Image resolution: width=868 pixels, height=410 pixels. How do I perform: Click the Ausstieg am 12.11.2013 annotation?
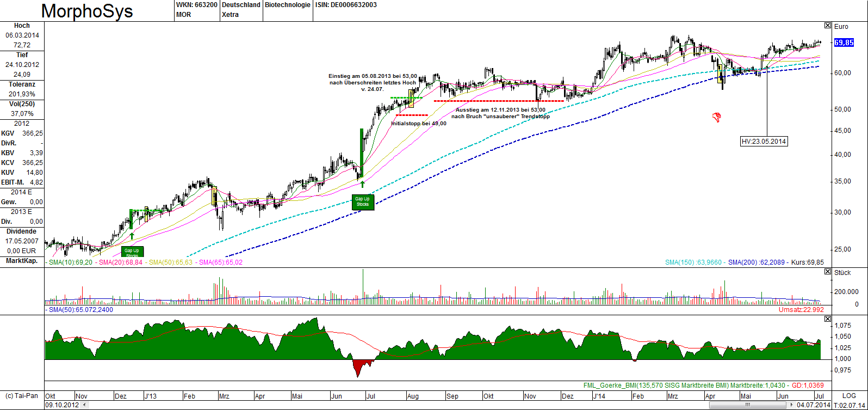pos(500,113)
